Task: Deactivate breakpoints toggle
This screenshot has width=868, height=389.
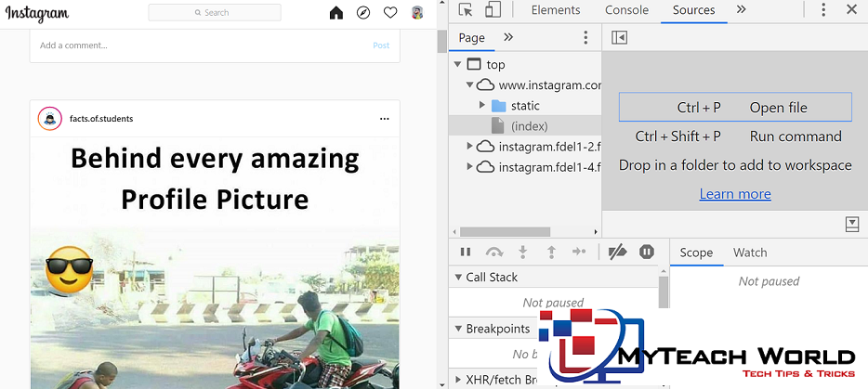Action: tap(617, 253)
